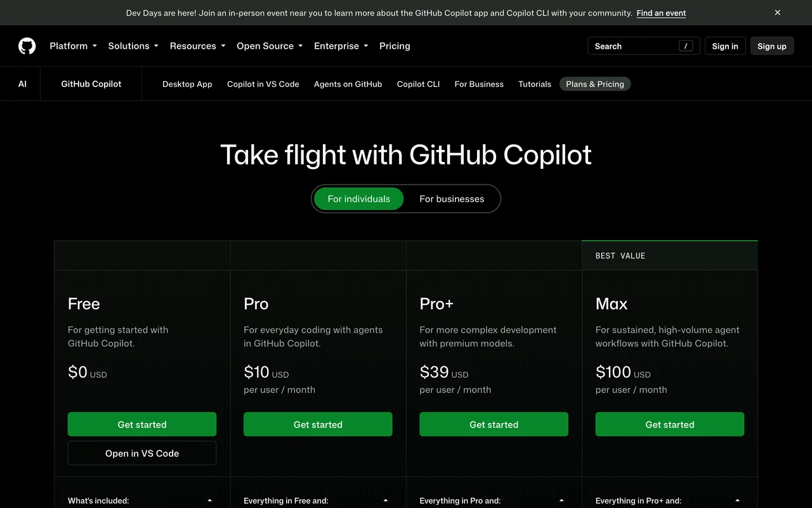Switch to the For businesses pricing
The image size is (812, 508).
point(452,199)
